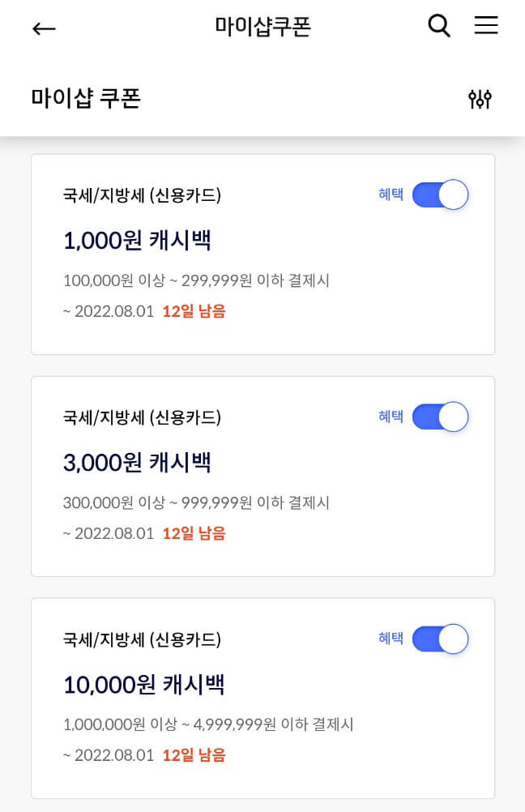The height and width of the screenshot is (812, 525).
Task: Turn off the 3,000원 캐시백 toggle
Action: point(440,417)
